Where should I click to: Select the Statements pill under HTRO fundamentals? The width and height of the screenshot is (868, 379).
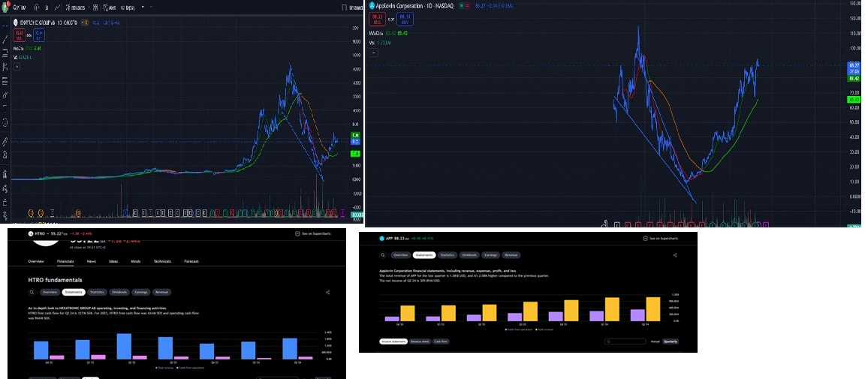click(x=74, y=292)
